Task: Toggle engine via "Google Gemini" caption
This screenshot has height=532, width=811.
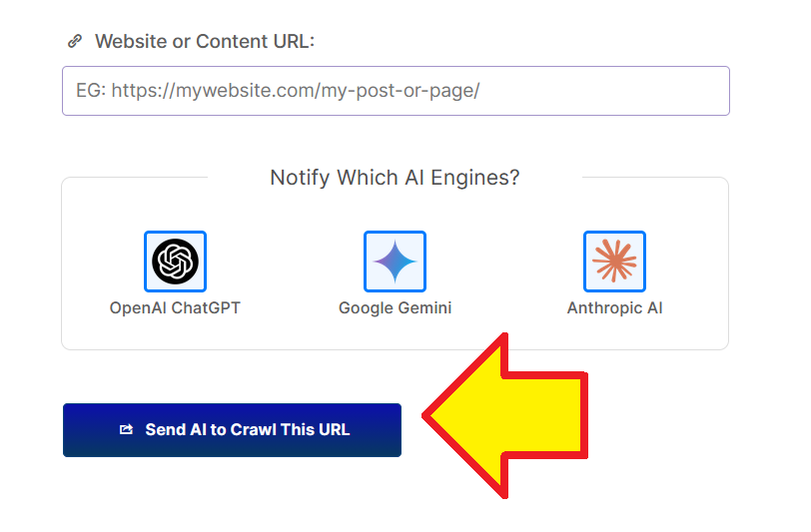Action: pos(395,308)
